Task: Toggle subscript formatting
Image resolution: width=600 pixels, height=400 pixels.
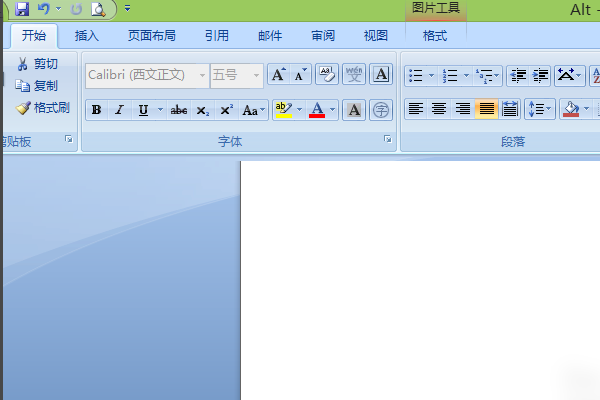Action: 203,110
